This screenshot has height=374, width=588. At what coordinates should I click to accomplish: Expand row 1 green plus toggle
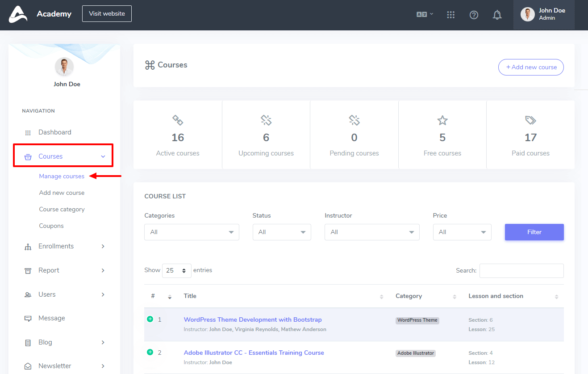pos(150,319)
